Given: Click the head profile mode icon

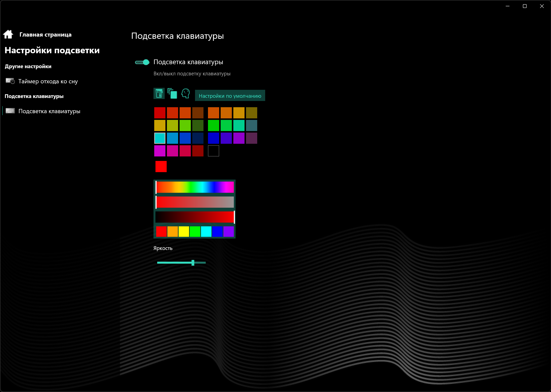Looking at the screenshot, I should (x=185, y=94).
